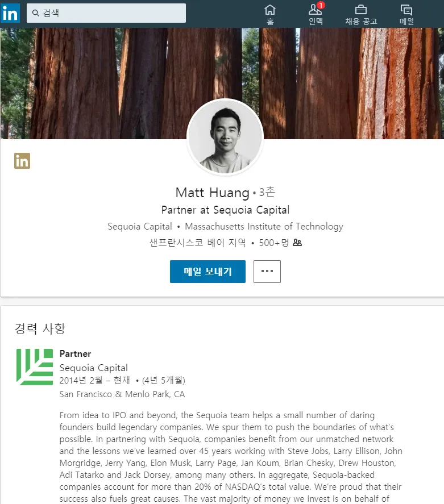The width and height of the screenshot is (444, 504).
Task: Click the Matt Huang name heading
Action: [212, 193]
